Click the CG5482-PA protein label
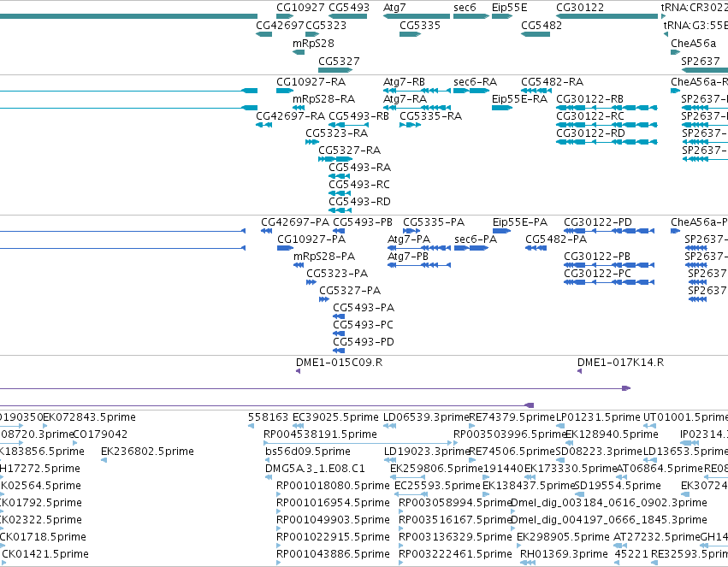 [556, 239]
